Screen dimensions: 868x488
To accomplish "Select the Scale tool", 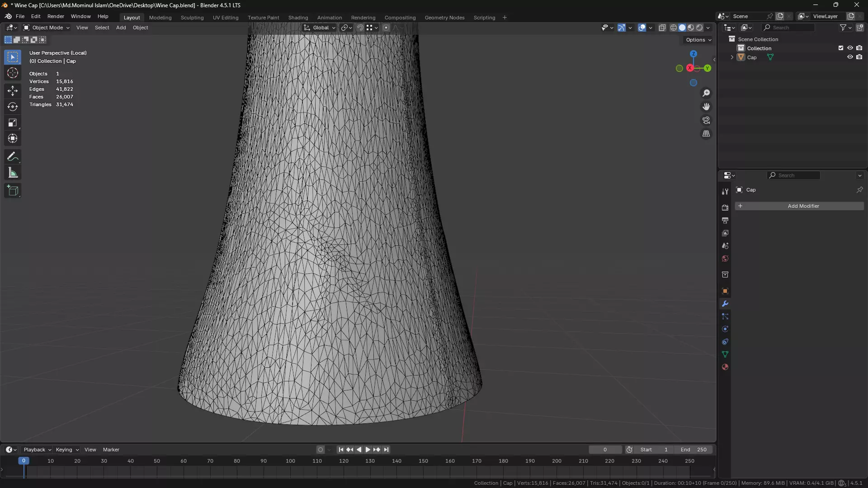I will click(13, 122).
